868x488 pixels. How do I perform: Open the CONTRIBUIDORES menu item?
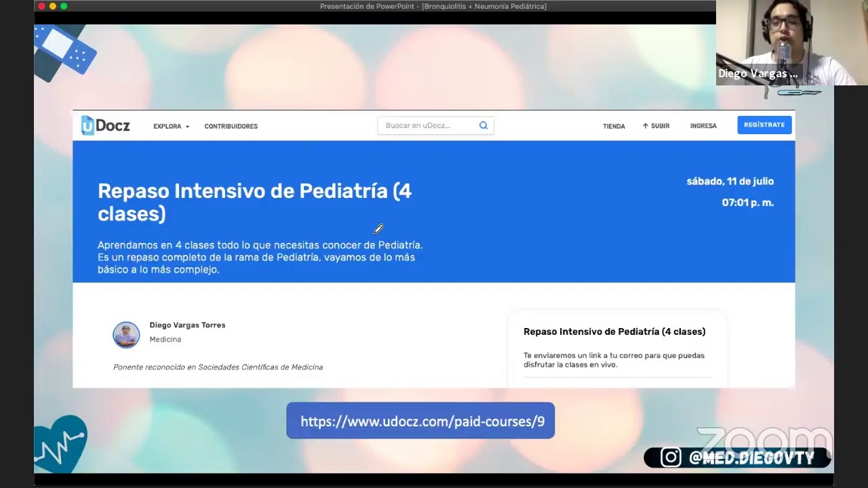point(231,126)
